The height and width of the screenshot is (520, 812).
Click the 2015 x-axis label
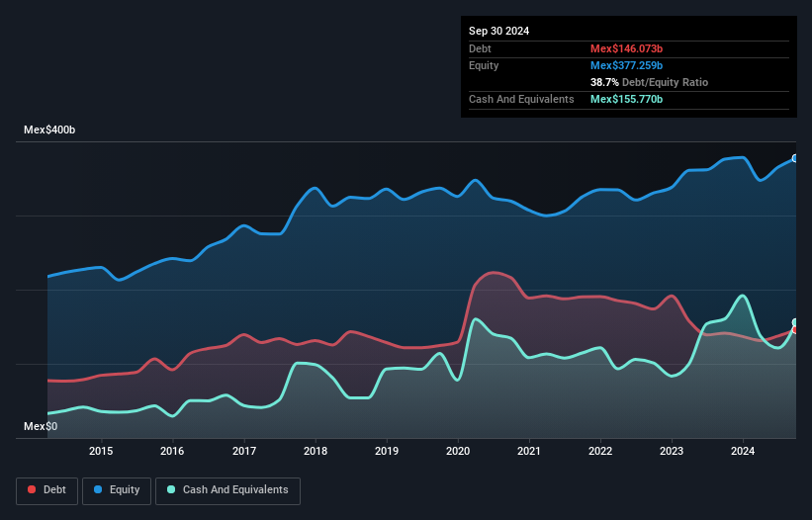pos(101,451)
